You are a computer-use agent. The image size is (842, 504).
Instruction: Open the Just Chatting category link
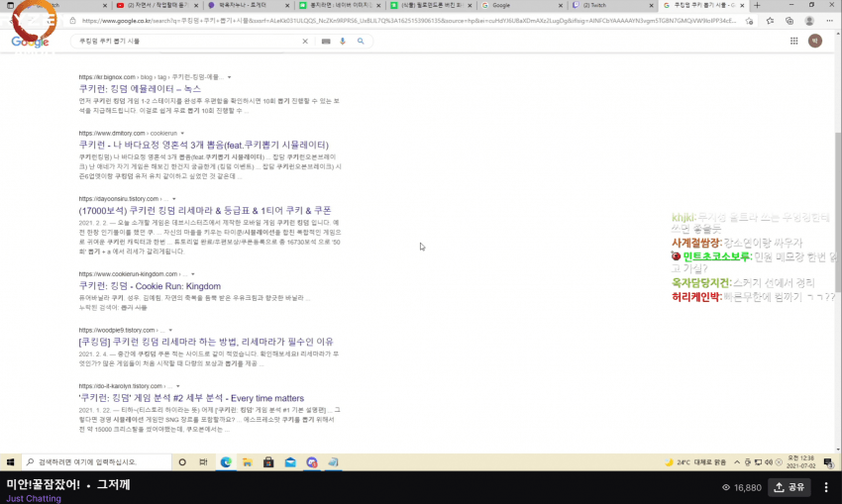(x=34, y=499)
